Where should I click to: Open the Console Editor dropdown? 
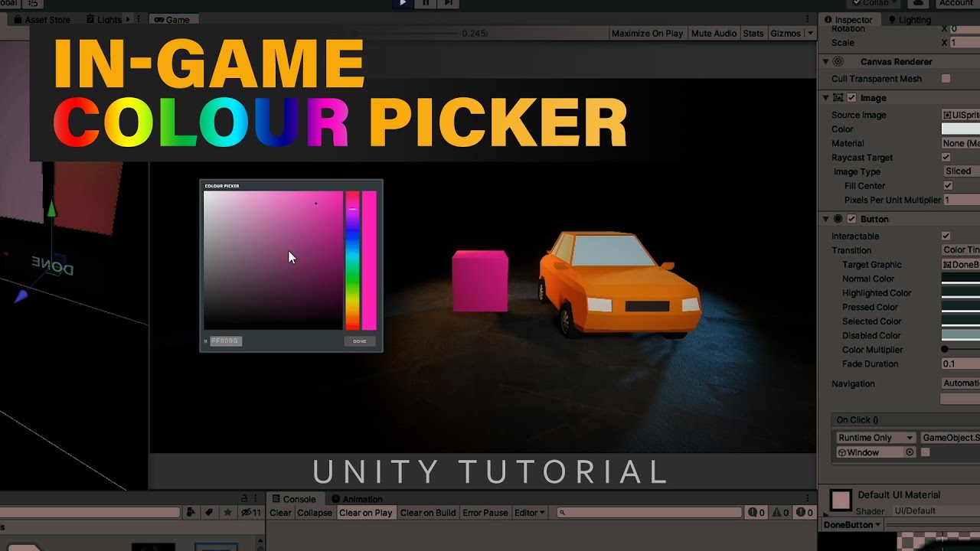(x=530, y=513)
